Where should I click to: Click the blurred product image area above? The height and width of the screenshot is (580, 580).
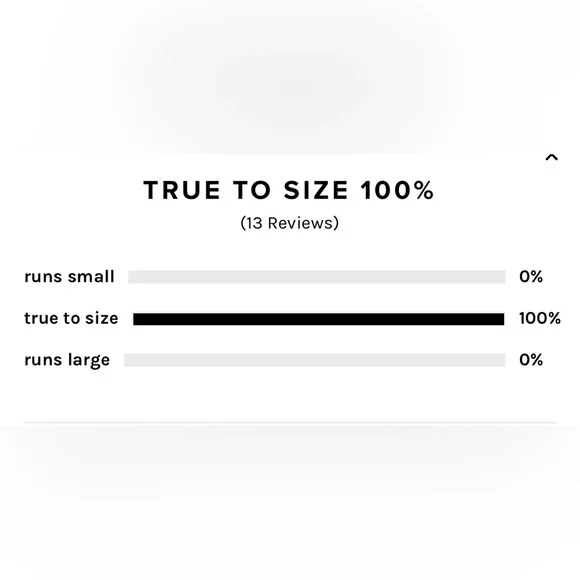click(x=290, y=76)
